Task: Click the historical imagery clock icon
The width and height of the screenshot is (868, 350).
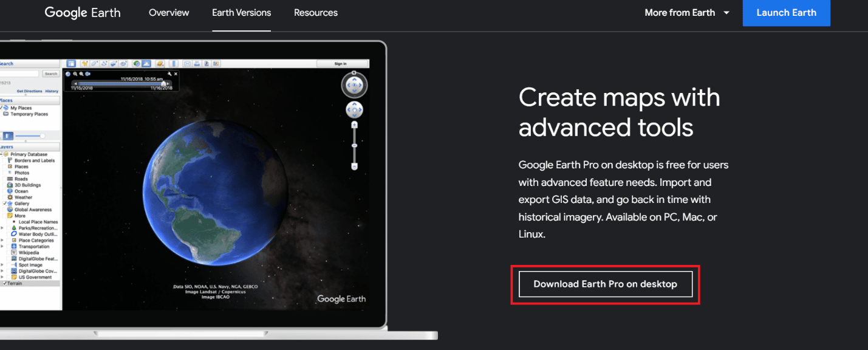Action: tap(137, 63)
